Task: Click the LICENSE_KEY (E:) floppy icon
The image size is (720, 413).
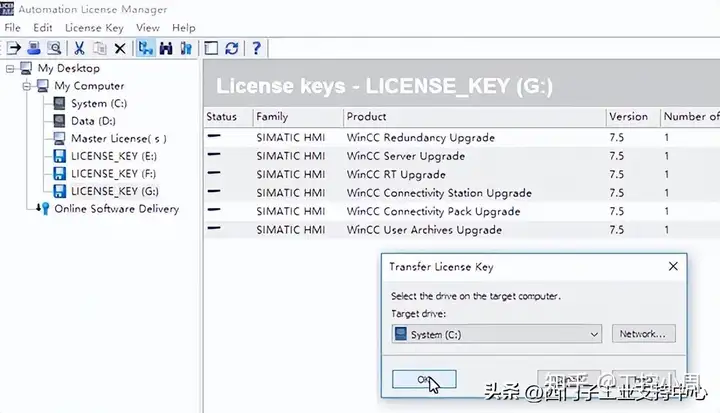Action: point(59,156)
